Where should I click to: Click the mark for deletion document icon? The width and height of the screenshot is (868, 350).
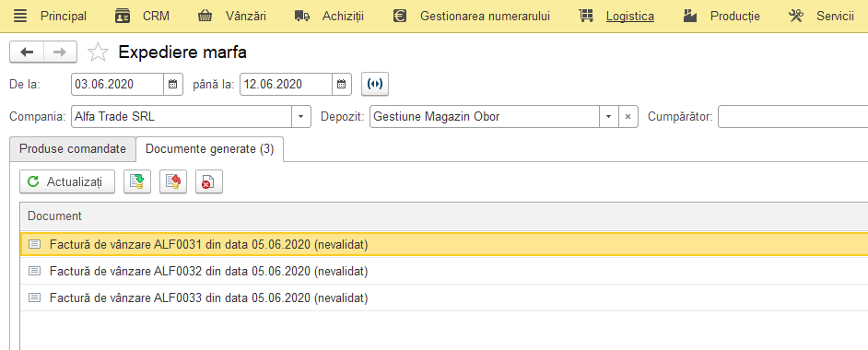coord(208,181)
